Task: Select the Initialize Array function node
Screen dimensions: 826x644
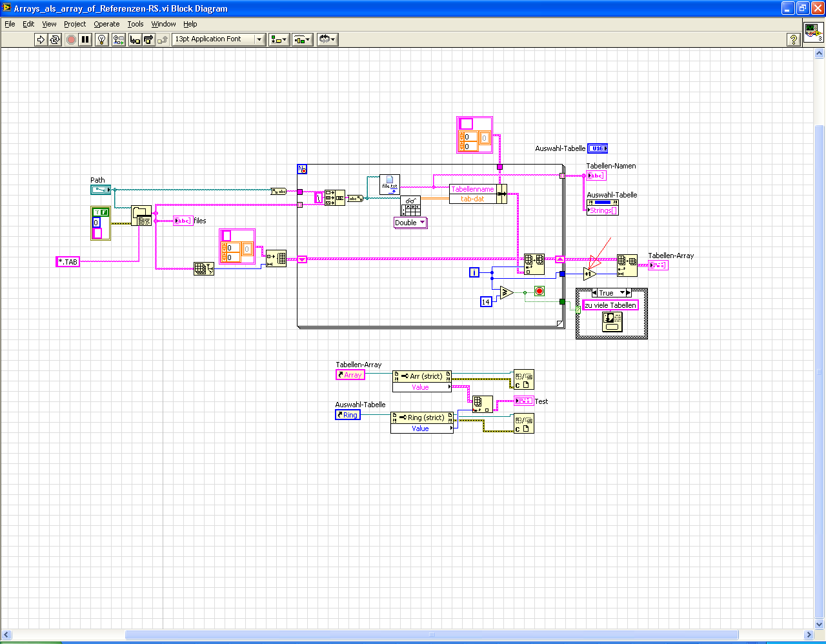Action: [x=276, y=259]
